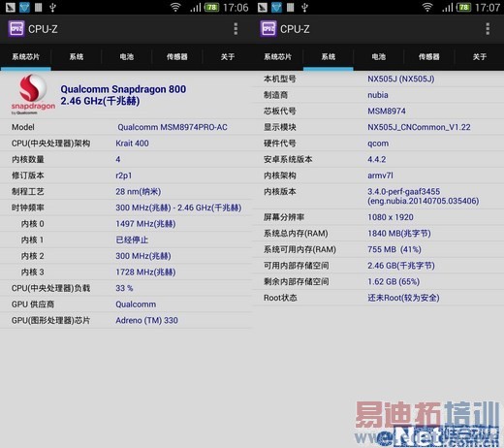Tap 755 MB (41%) available RAM

pos(394,249)
